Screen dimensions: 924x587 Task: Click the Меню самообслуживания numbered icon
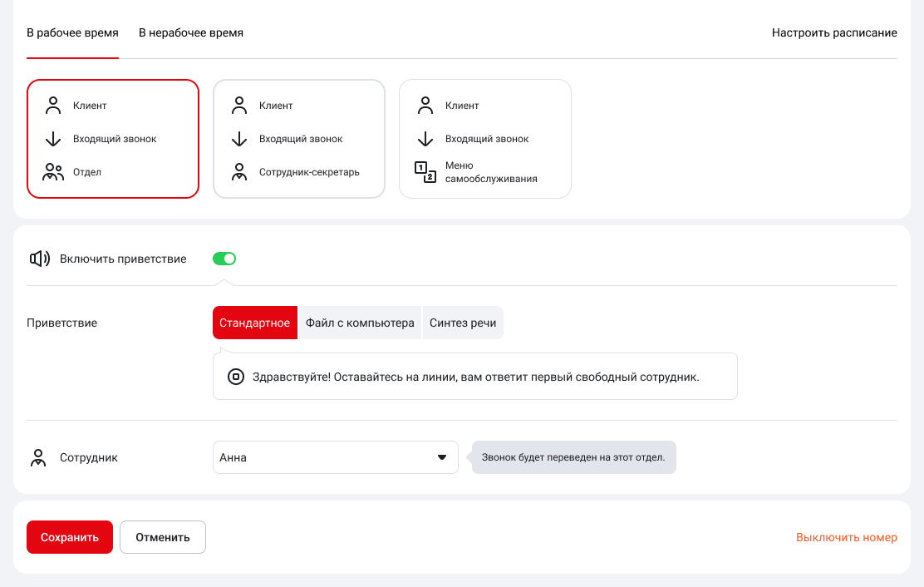(x=425, y=172)
